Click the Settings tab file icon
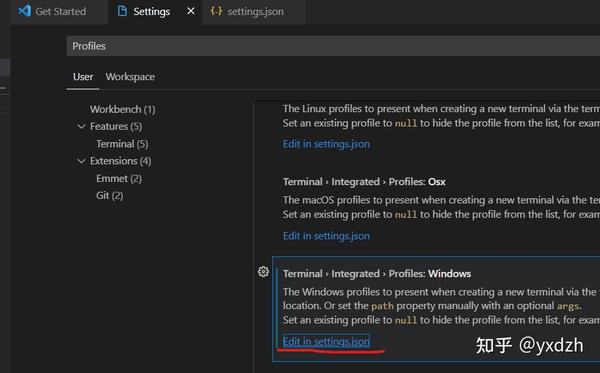 point(122,11)
